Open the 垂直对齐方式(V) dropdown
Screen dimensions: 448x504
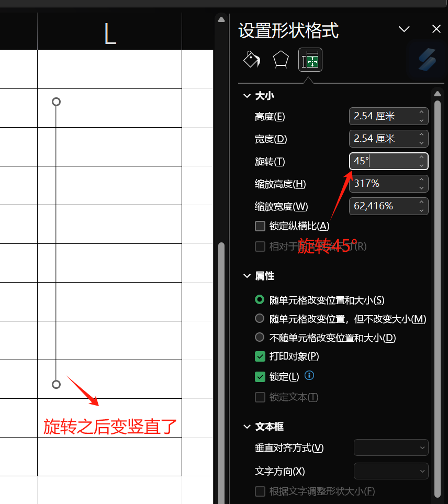tap(391, 447)
